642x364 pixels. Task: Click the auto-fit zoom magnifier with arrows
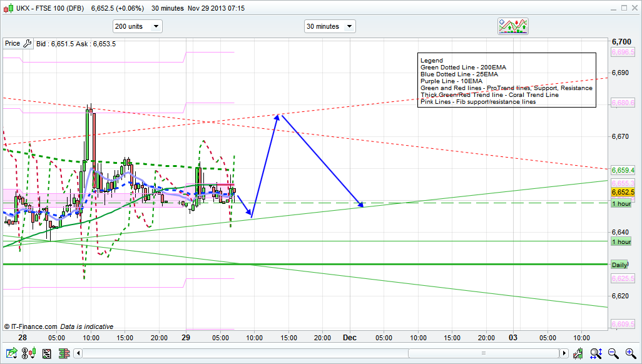(x=597, y=354)
